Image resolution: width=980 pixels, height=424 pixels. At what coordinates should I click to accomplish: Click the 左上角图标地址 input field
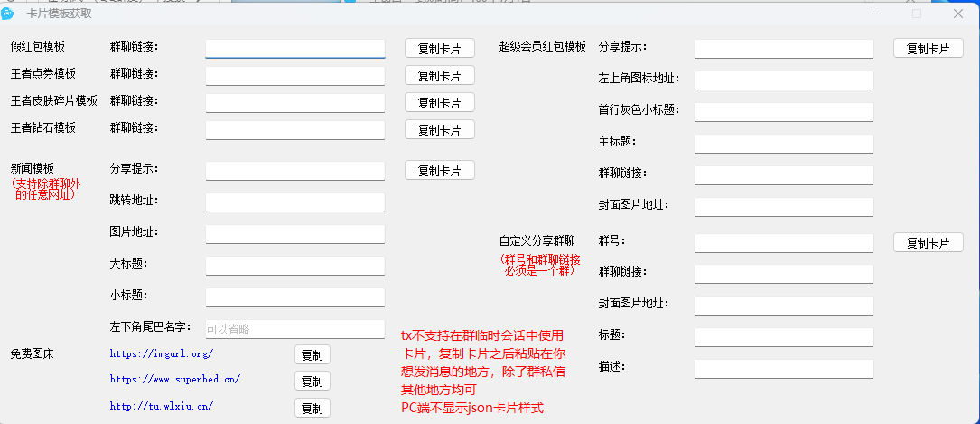(x=783, y=80)
